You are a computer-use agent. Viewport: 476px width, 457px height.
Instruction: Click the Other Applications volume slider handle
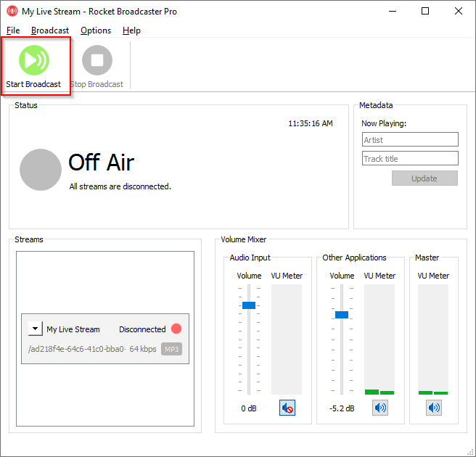pos(342,315)
